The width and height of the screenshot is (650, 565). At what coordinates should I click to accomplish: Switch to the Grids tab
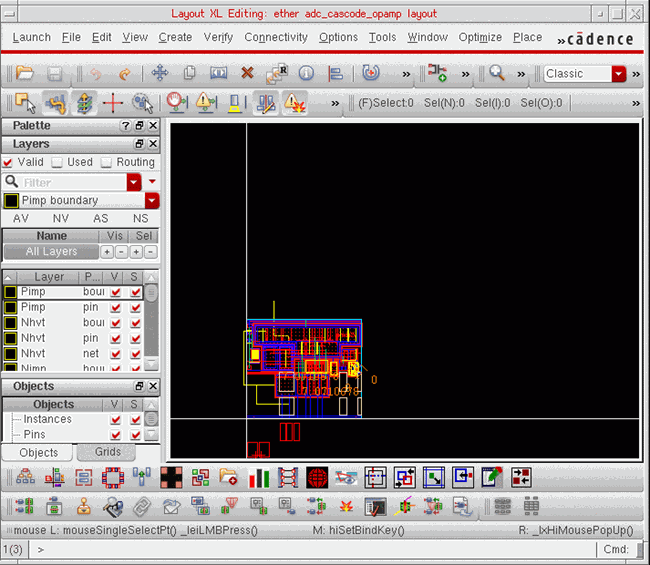[108, 452]
